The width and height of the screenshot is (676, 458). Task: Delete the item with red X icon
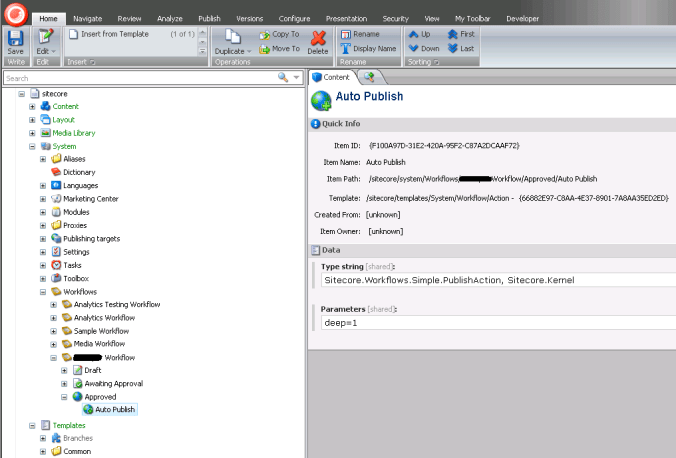pyautogui.click(x=318, y=38)
